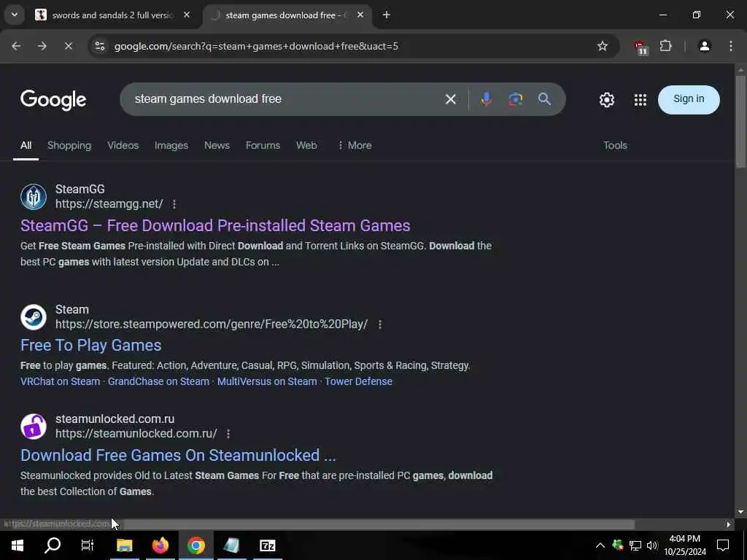Bookmark this page with star icon

(x=602, y=46)
